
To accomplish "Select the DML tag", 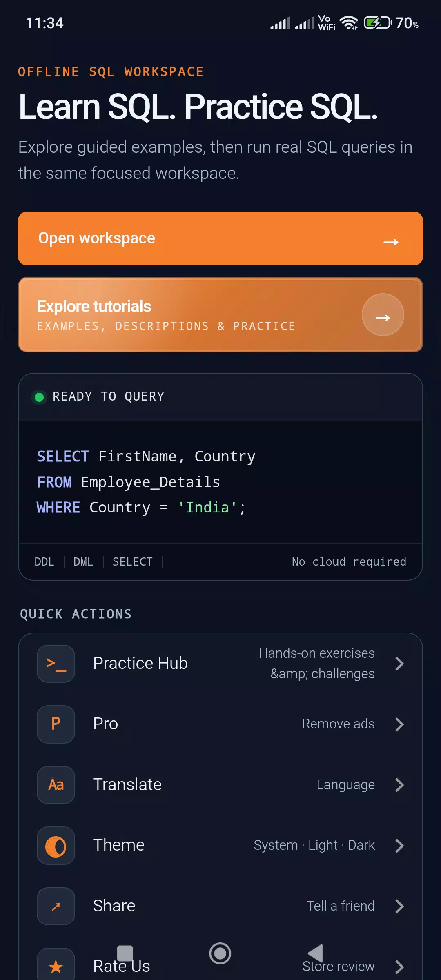I will coord(83,562).
